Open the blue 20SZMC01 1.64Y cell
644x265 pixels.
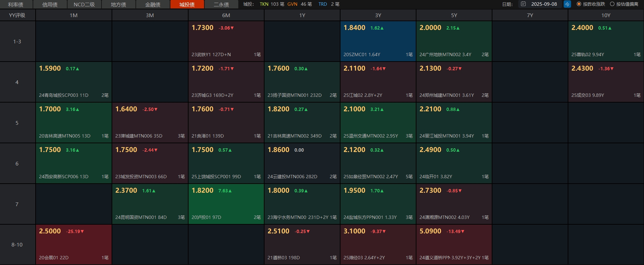[378, 41]
